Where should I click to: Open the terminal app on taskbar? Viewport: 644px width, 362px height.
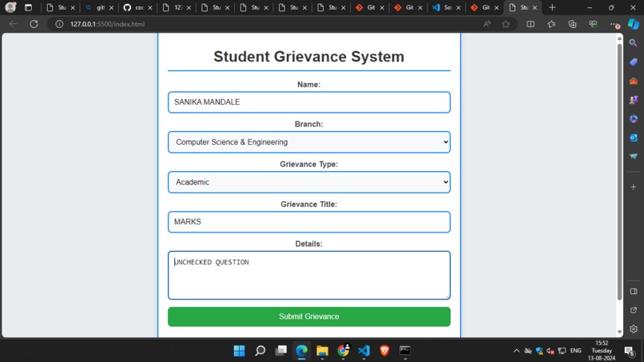[405, 351]
